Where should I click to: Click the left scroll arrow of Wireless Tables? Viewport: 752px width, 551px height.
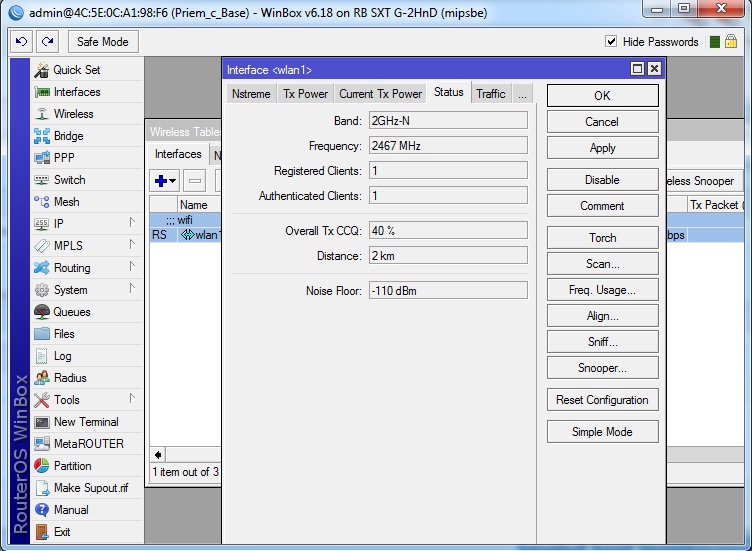158,454
